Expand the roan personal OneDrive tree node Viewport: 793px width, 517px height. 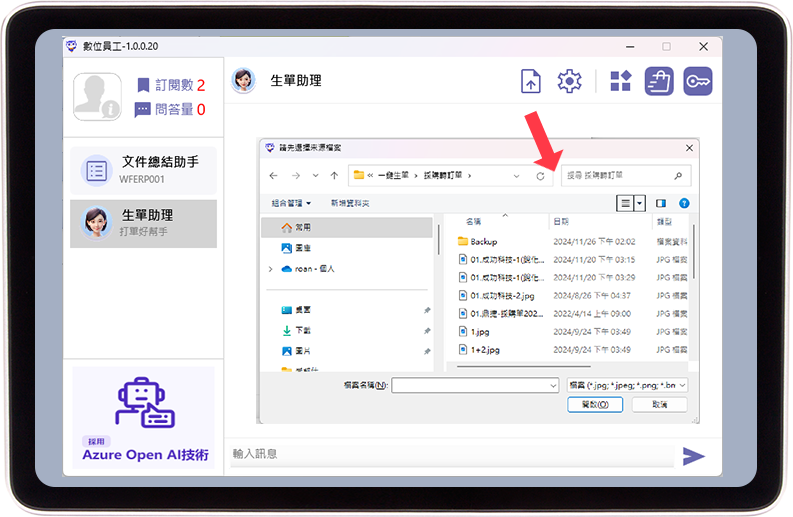270,269
